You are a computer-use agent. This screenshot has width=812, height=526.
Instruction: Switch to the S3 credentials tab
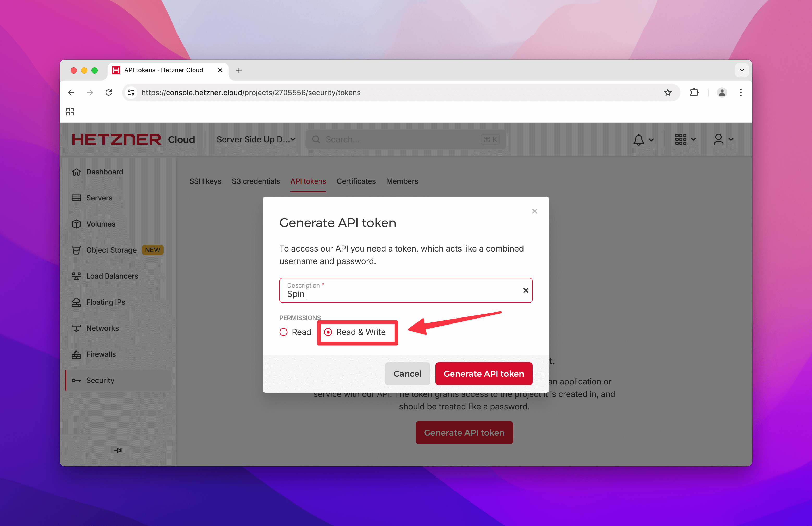pyautogui.click(x=256, y=182)
